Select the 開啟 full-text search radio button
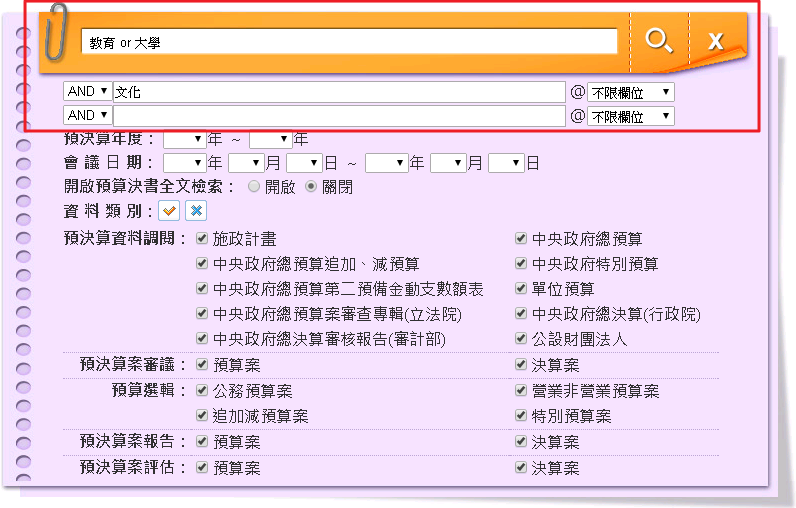Screen dimensions: 796x508 254,186
